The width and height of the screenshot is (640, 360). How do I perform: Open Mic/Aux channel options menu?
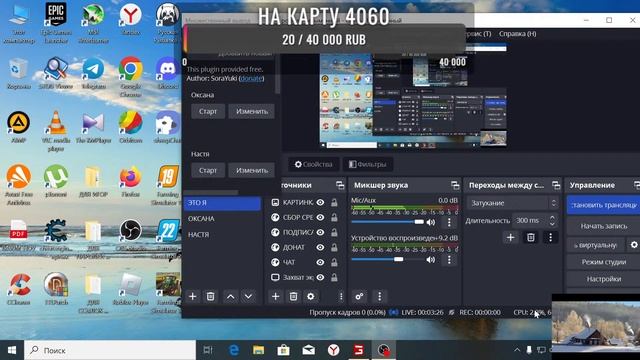click(x=449, y=222)
